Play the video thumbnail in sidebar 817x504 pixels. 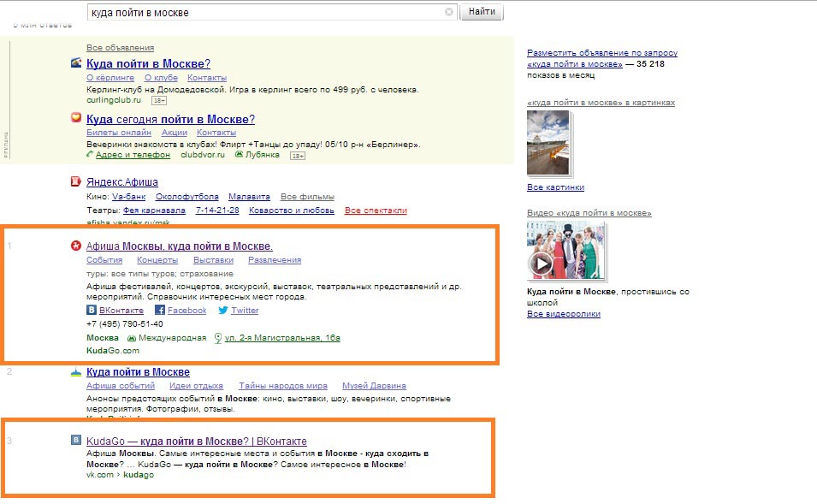[541, 263]
